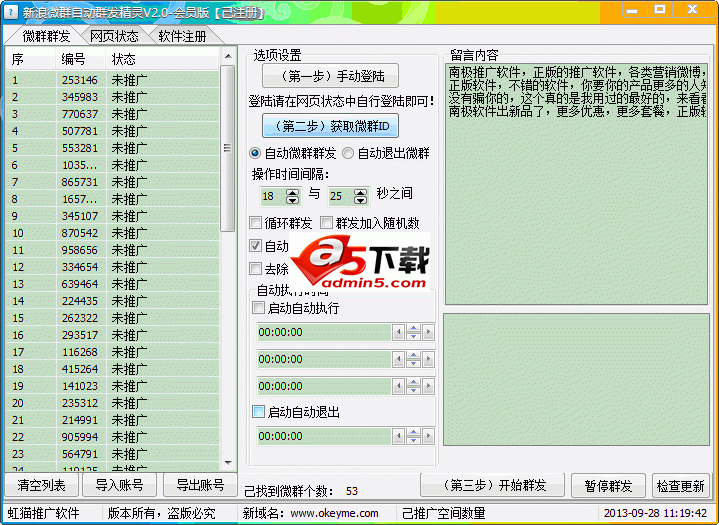Viewport: 719px width, 525px height.
Task: Increase the 18 seconds interval value
Action: click(292, 193)
